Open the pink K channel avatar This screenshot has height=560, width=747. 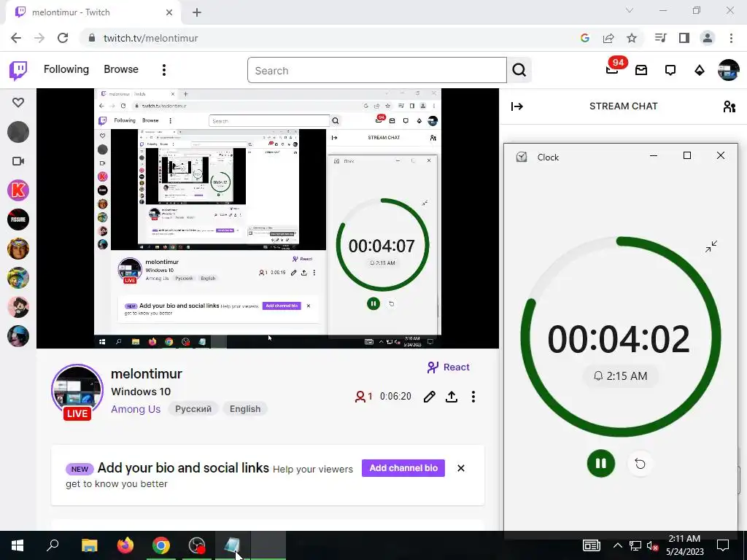coord(18,190)
